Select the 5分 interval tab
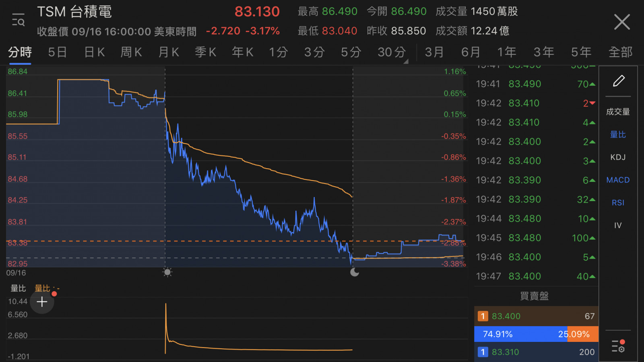Screen dimensions: 644x362 click(351, 52)
